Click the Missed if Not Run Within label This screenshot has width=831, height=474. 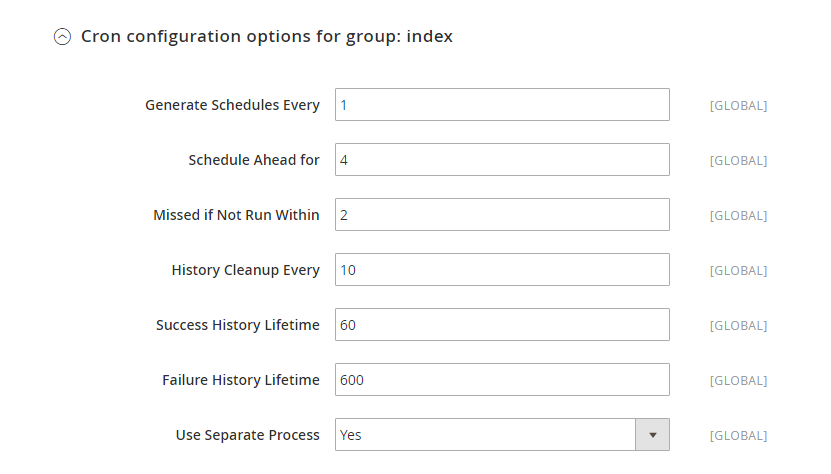point(236,215)
